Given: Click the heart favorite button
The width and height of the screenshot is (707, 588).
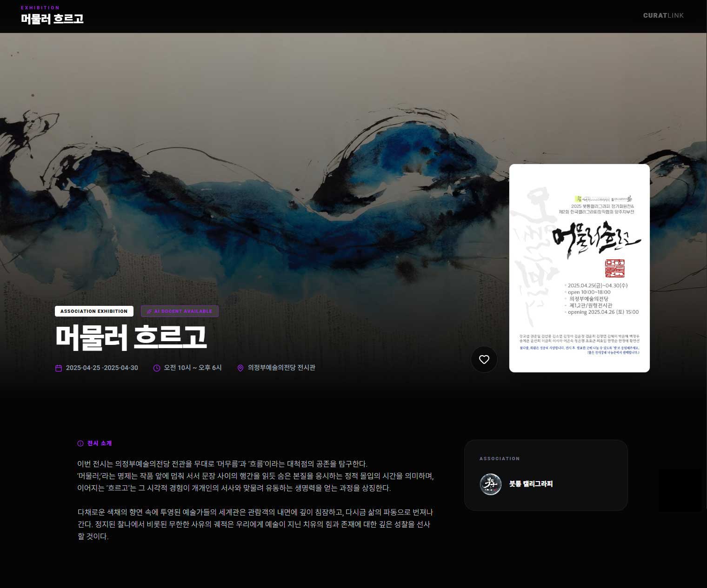Looking at the screenshot, I should [x=484, y=359].
